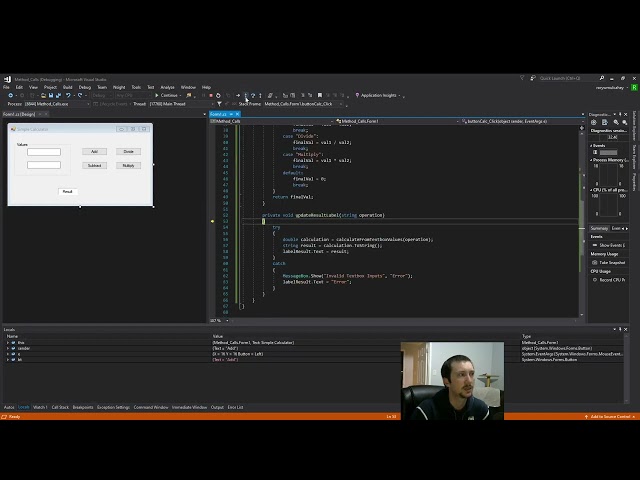Switch to the Output tab
The image size is (640, 480).
click(x=217, y=407)
